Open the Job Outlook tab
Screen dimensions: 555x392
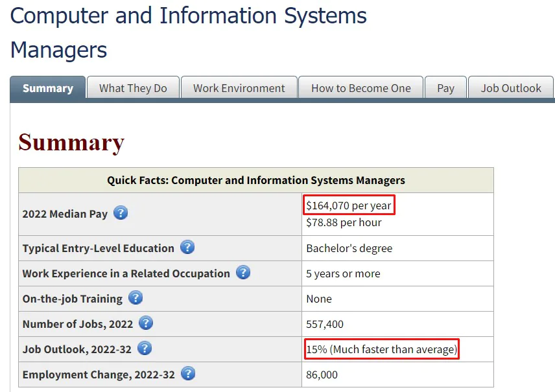(511, 87)
